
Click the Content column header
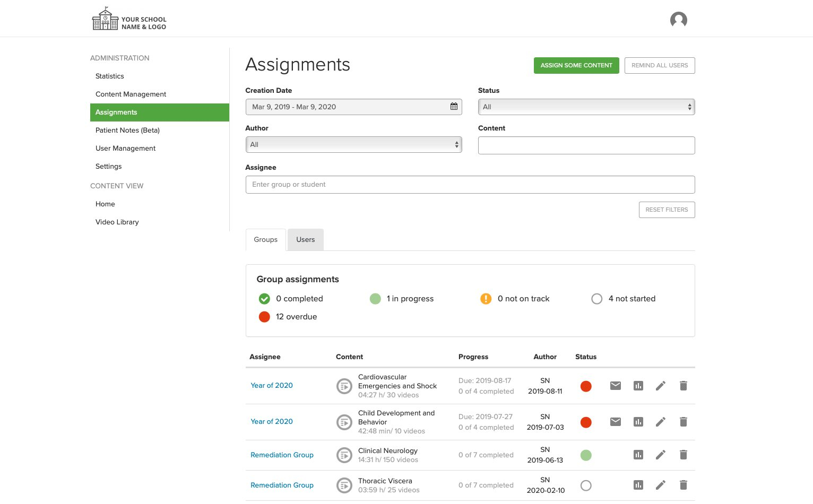click(349, 357)
